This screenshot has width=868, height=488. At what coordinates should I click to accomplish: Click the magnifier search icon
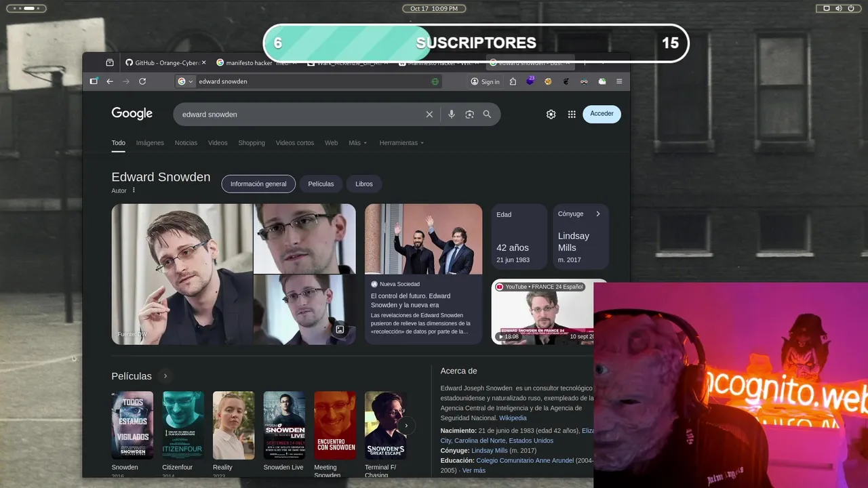(x=487, y=115)
